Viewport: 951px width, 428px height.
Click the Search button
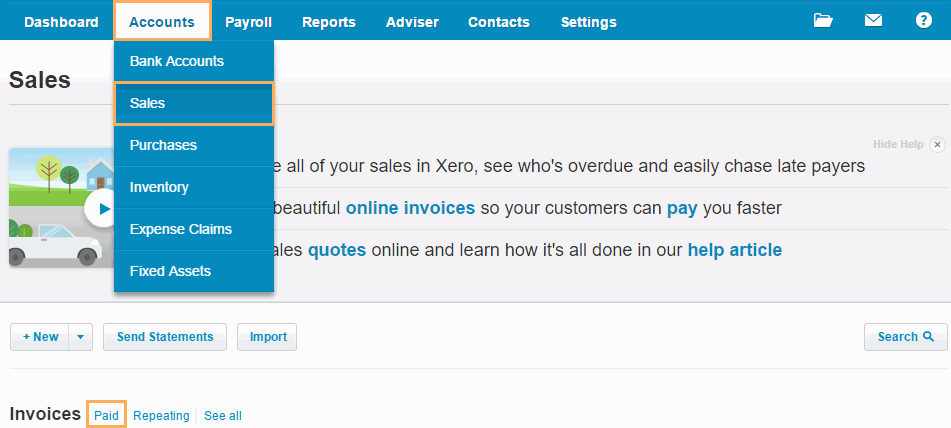tap(905, 337)
